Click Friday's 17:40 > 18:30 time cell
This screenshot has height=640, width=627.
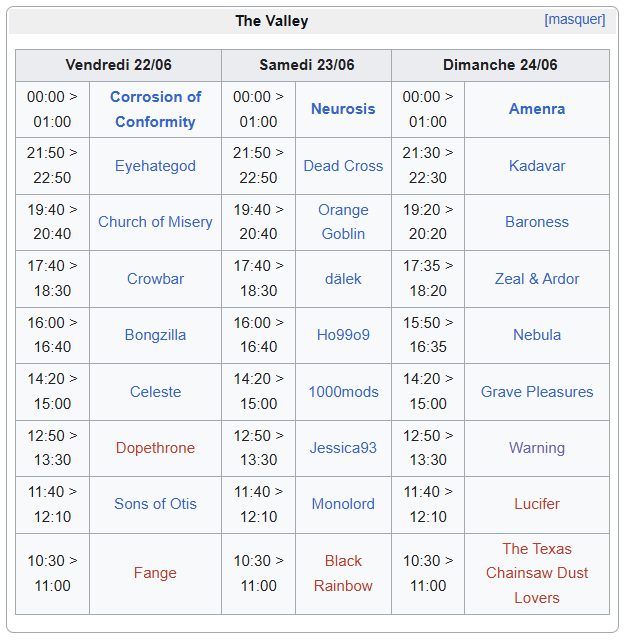click(x=52, y=279)
